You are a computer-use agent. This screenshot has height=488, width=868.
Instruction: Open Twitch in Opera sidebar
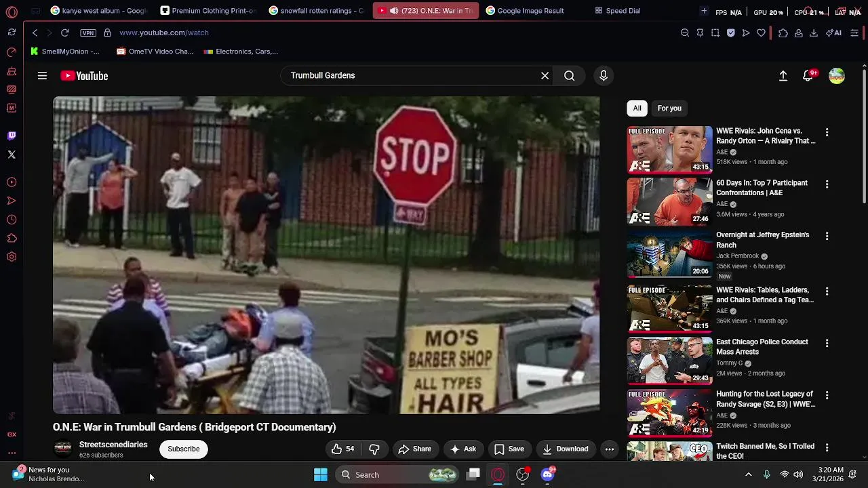click(12, 136)
